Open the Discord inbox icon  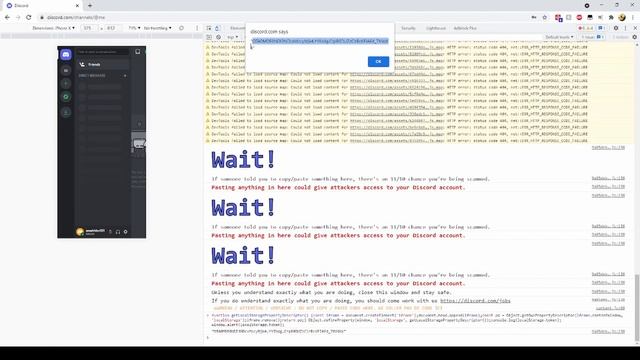138,52
